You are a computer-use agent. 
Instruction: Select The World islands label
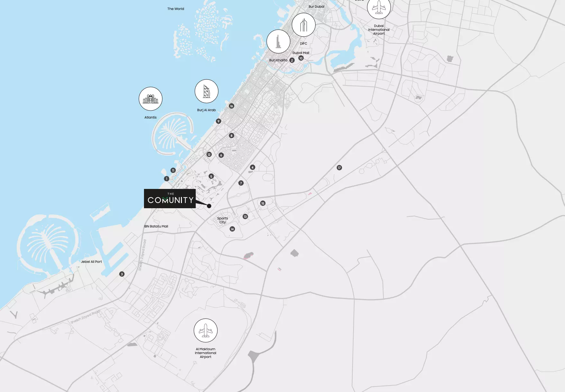(x=175, y=9)
